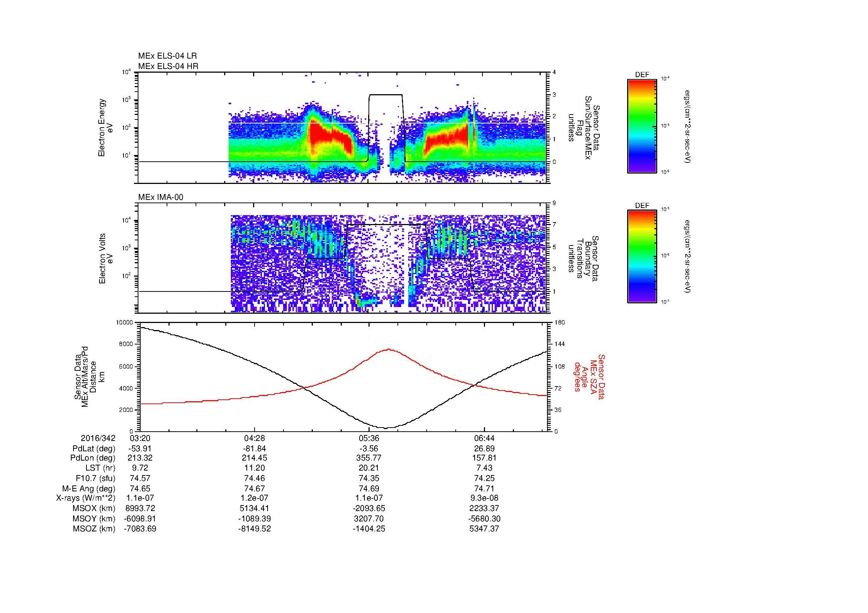This screenshot has width=868, height=613.
Task: Click the 'Electron Volts eV' axis title
Action: [x=105, y=259]
